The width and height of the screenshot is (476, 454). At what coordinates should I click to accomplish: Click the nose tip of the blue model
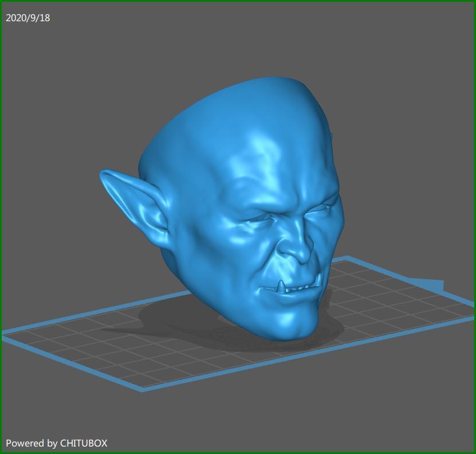(301, 256)
